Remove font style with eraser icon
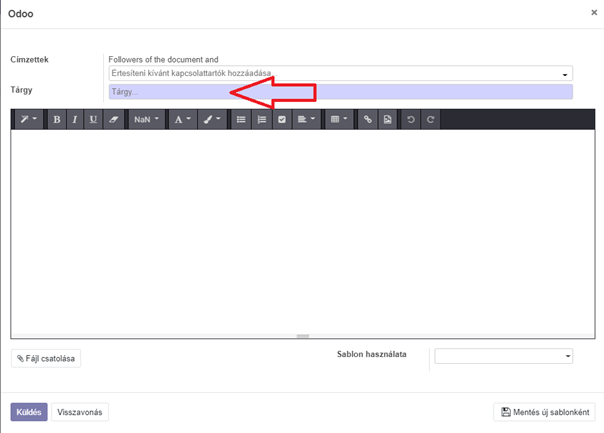604x433 pixels. (x=113, y=119)
